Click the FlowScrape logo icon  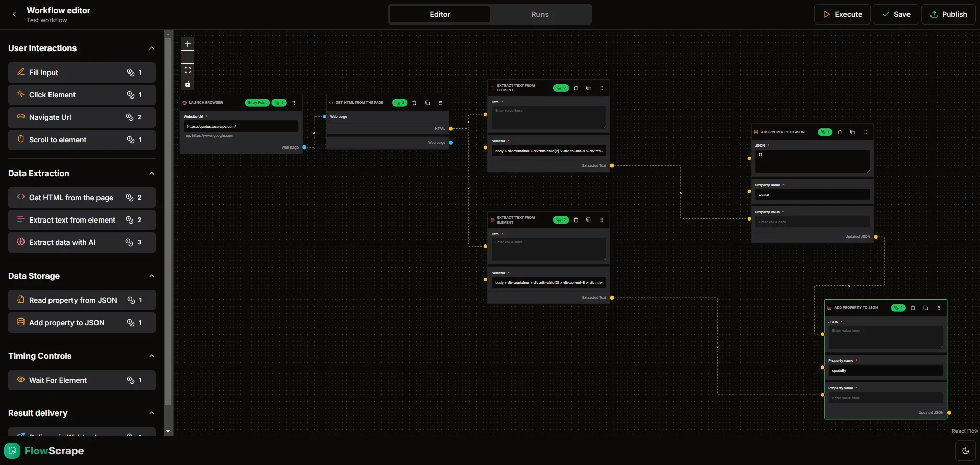click(x=12, y=451)
